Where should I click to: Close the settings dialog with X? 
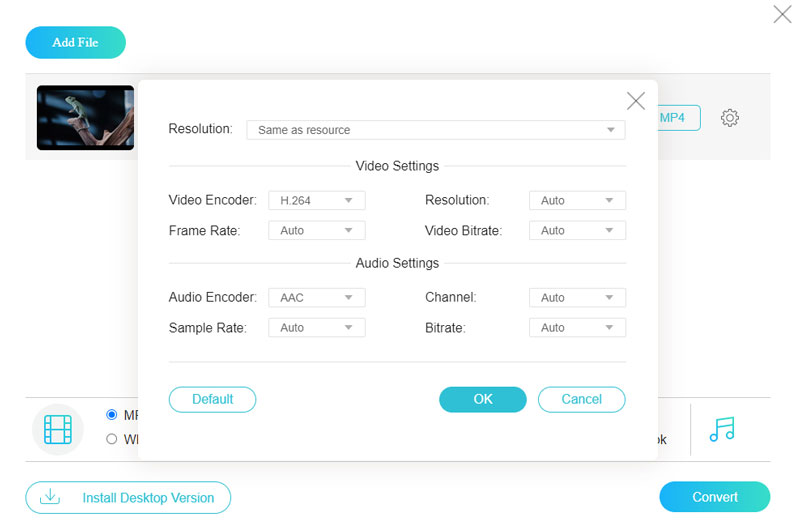pyautogui.click(x=635, y=101)
